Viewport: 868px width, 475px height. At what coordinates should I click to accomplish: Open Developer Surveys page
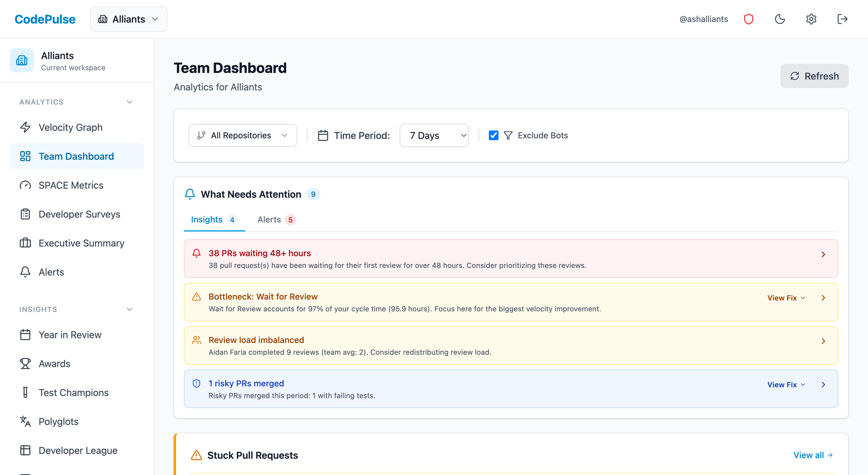pos(77,214)
